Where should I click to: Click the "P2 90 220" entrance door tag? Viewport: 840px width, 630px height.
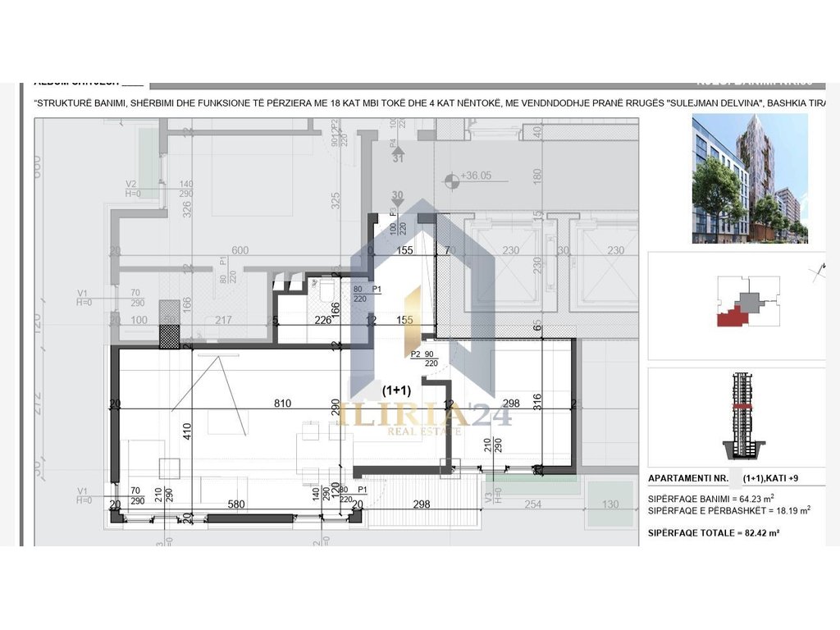[424, 358]
